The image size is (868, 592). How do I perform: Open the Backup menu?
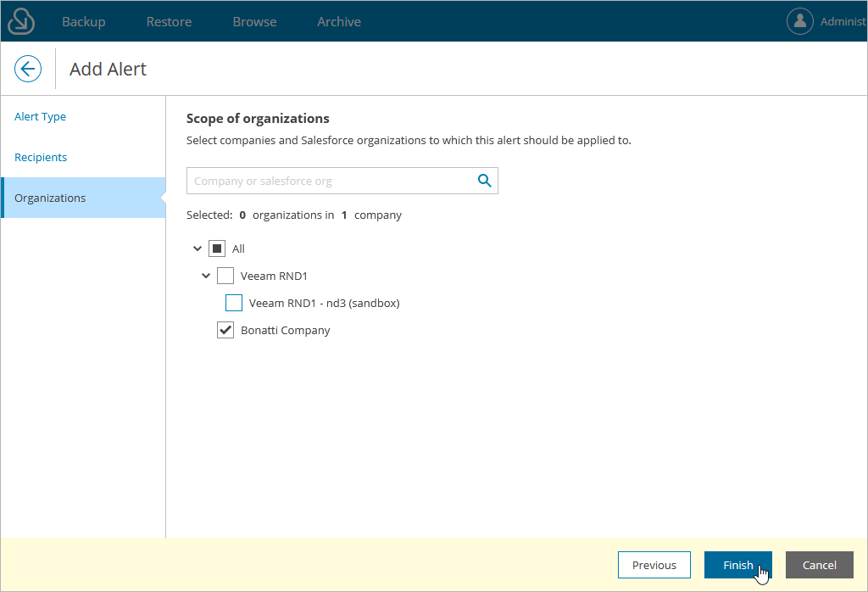pyautogui.click(x=83, y=22)
